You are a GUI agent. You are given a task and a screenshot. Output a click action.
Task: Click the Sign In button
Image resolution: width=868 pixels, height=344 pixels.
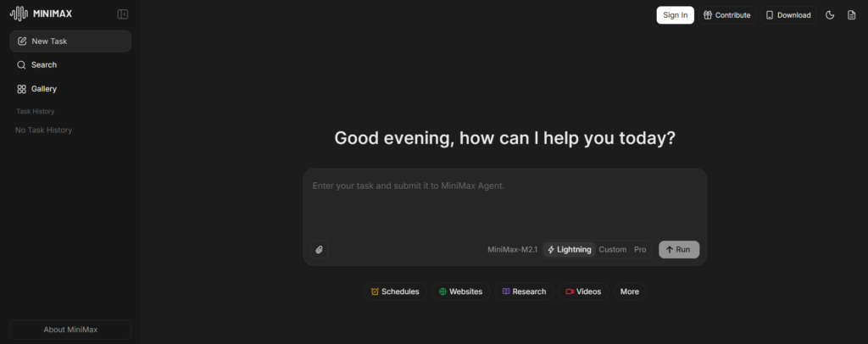click(x=676, y=15)
